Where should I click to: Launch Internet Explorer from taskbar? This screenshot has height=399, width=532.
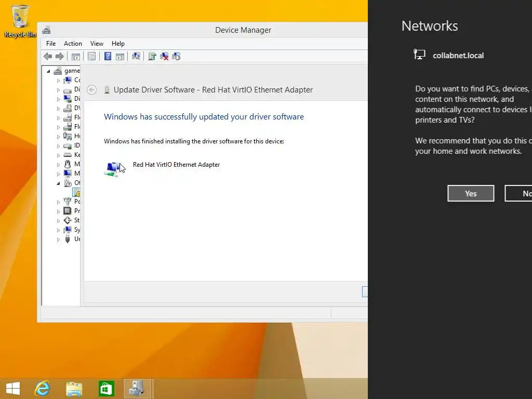[43, 389]
